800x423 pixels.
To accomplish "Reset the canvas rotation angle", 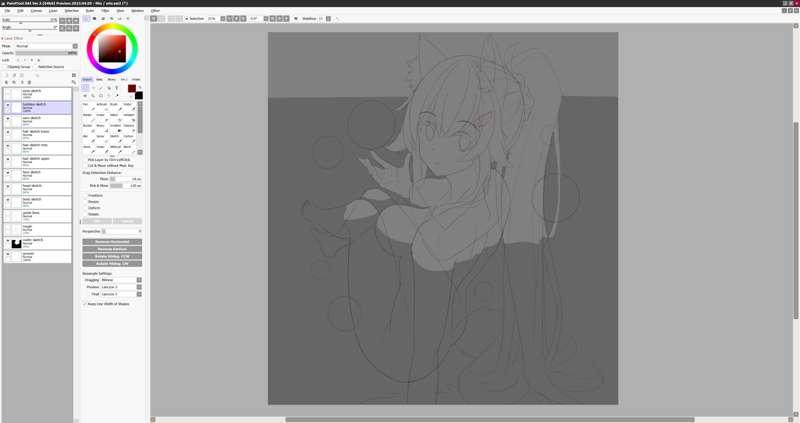I will tap(76, 28).
